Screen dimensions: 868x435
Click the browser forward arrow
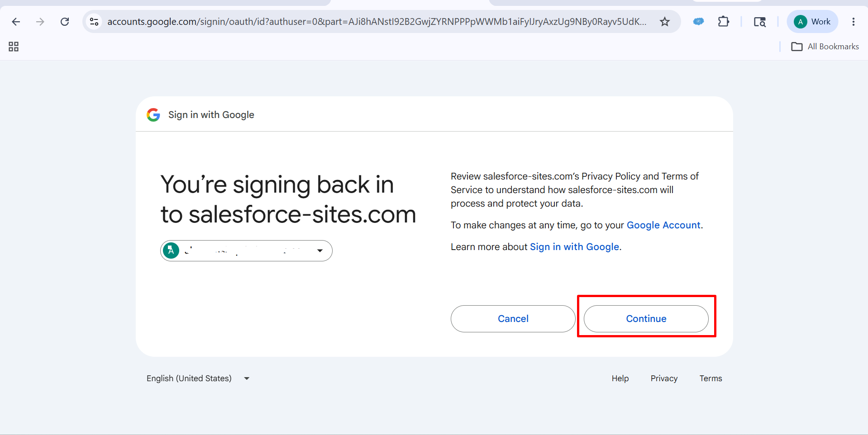pos(40,22)
